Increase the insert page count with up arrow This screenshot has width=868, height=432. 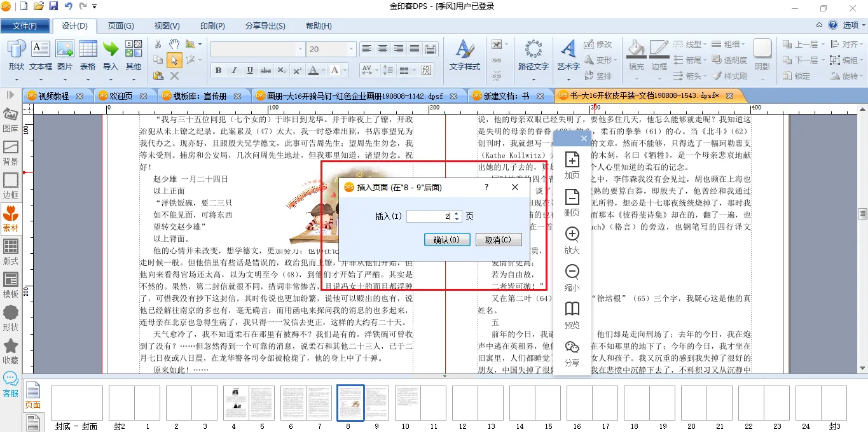[x=457, y=214]
